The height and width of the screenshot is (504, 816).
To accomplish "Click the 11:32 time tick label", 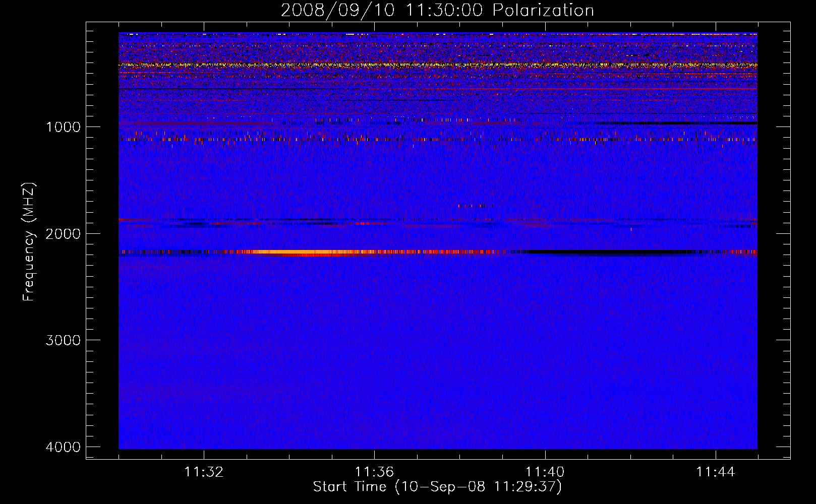I will [x=204, y=472].
